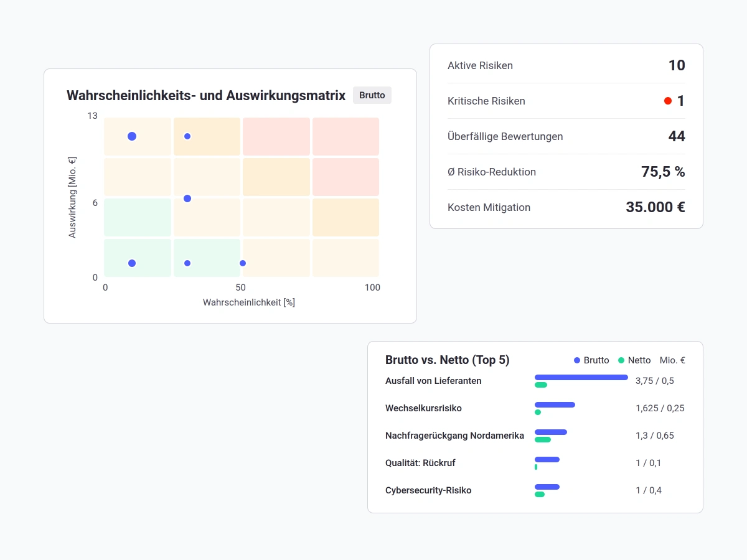Click the value 1,3 / 0,65

[655, 436]
